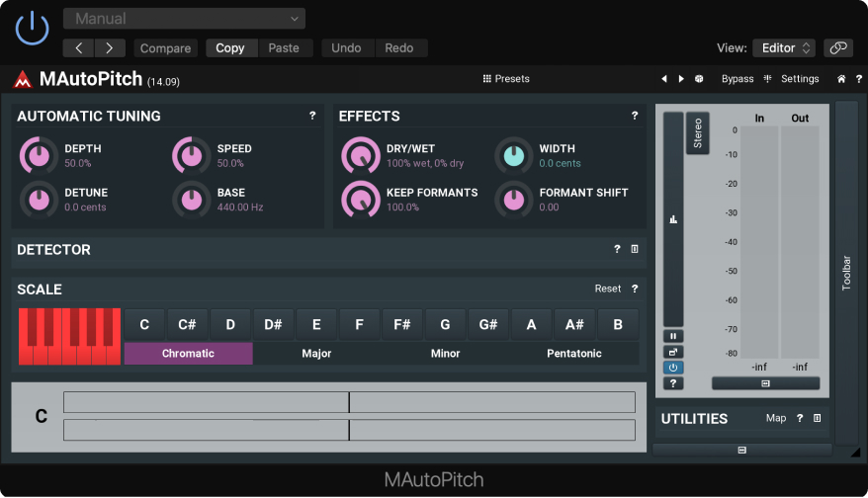Viewport: 868px width, 498px height.
Task: Click the Undo button
Action: [347, 48]
